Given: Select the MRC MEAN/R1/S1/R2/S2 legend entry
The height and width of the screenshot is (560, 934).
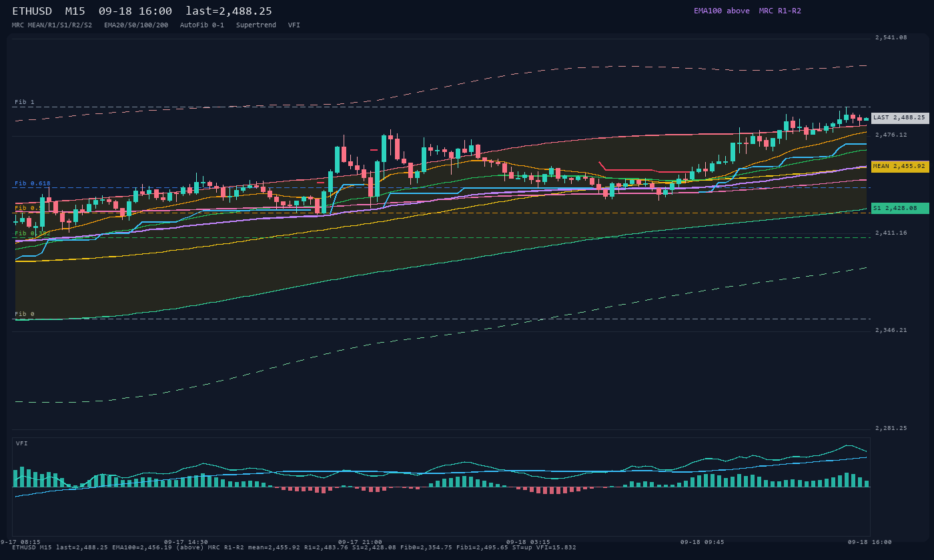Looking at the screenshot, I should (x=52, y=25).
